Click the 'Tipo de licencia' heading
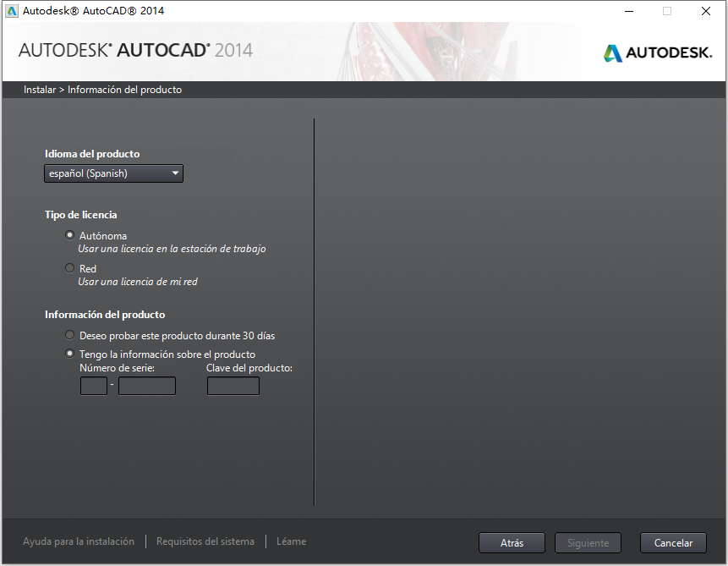Screen dimensions: 728x566 coord(81,215)
